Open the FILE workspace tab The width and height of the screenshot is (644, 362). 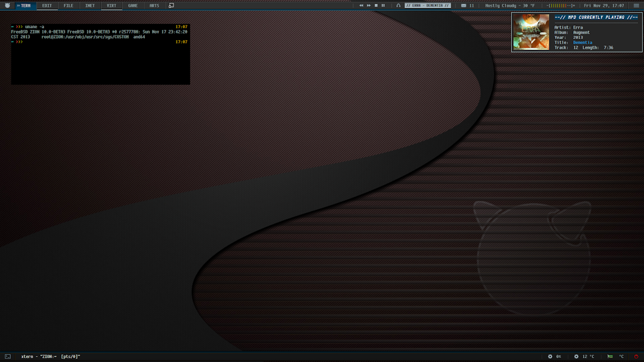tap(68, 5)
